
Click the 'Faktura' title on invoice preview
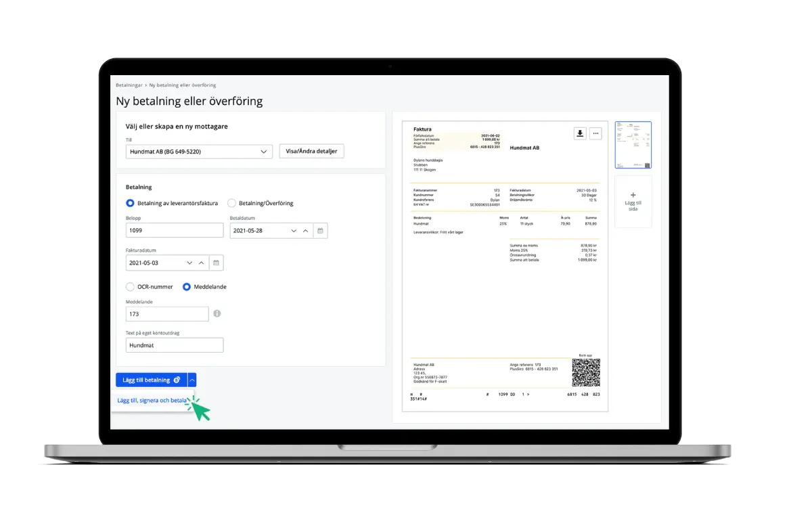tap(422, 129)
